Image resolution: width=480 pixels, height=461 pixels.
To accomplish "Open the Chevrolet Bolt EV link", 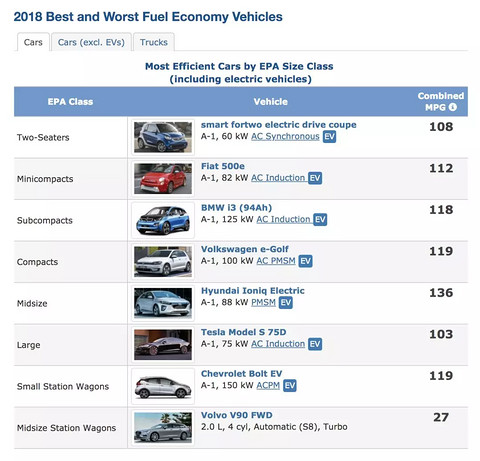I will pyautogui.click(x=241, y=374).
